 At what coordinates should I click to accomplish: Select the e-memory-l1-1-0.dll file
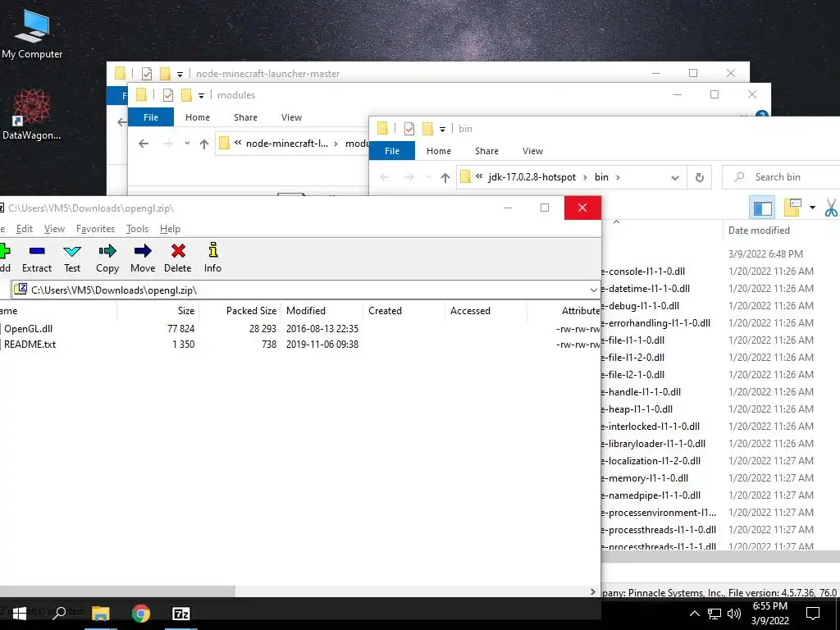click(x=645, y=478)
